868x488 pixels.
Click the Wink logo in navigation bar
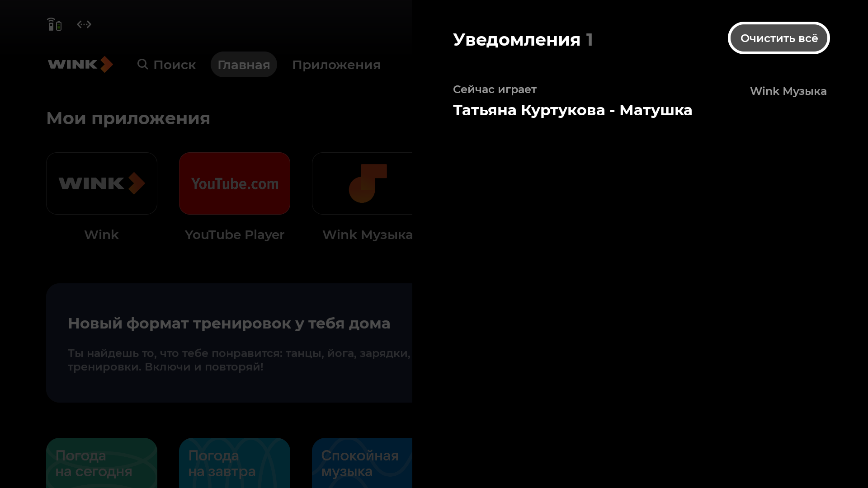80,64
